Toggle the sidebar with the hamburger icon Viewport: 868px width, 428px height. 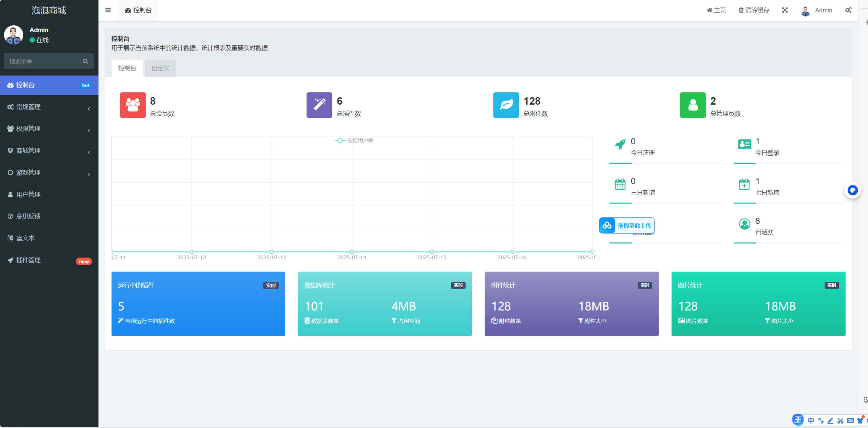[108, 10]
